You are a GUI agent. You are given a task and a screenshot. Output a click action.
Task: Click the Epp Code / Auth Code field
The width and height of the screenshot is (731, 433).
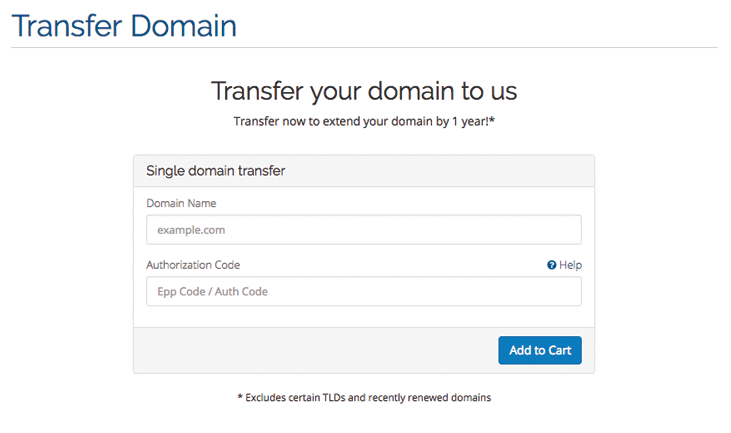[363, 292]
